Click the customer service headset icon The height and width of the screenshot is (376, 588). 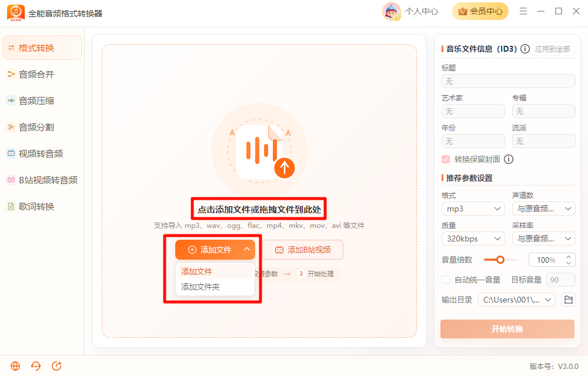click(36, 366)
